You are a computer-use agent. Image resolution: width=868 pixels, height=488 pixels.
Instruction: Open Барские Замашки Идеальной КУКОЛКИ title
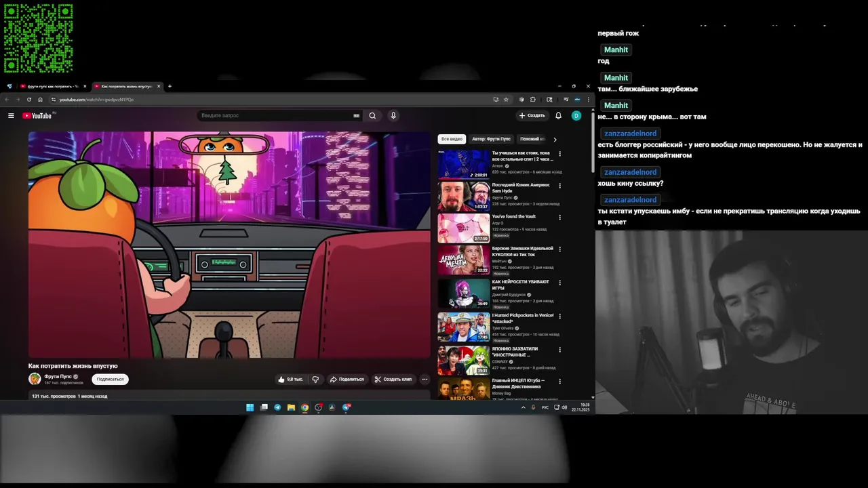[523, 251]
